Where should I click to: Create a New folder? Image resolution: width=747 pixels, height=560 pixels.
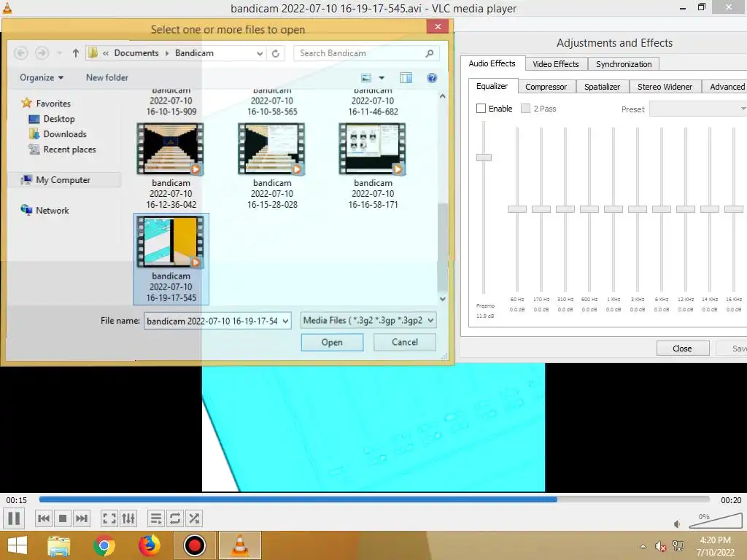click(107, 77)
